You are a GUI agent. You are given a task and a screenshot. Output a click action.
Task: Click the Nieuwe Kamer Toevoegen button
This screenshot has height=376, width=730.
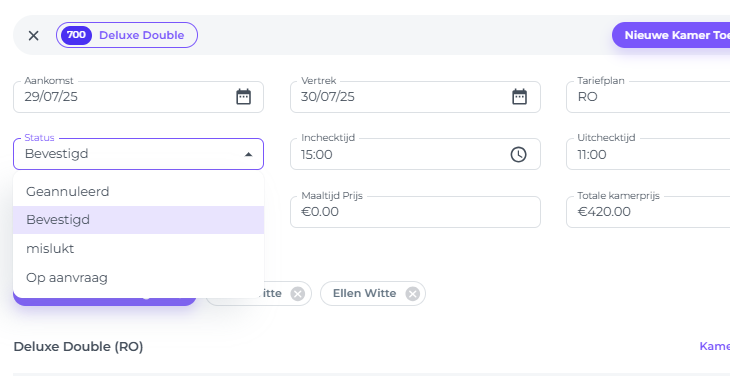click(671, 35)
